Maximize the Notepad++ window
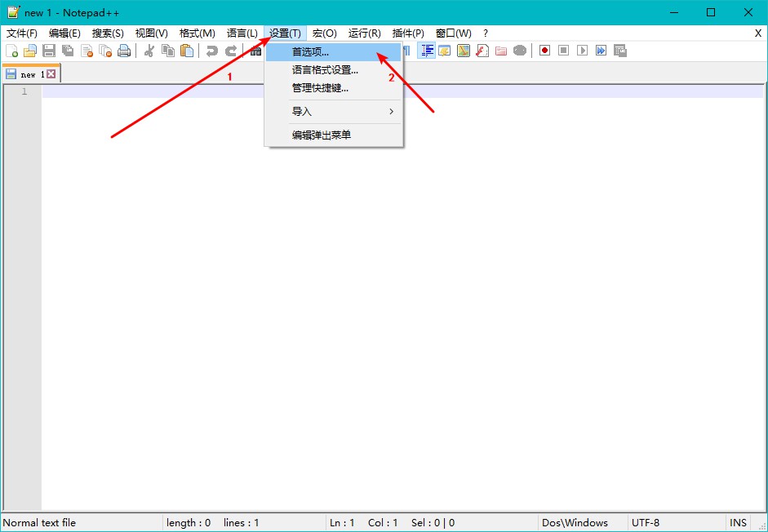 pos(711,12)
